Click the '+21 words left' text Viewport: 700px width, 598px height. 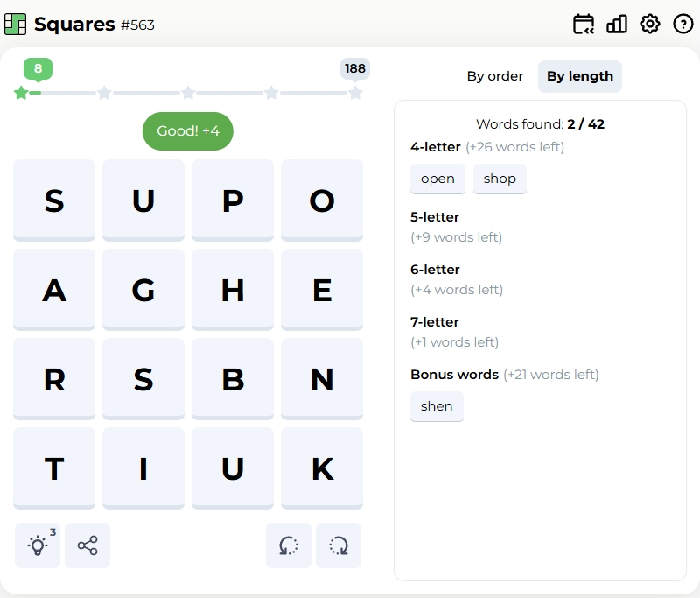point(551,375)
